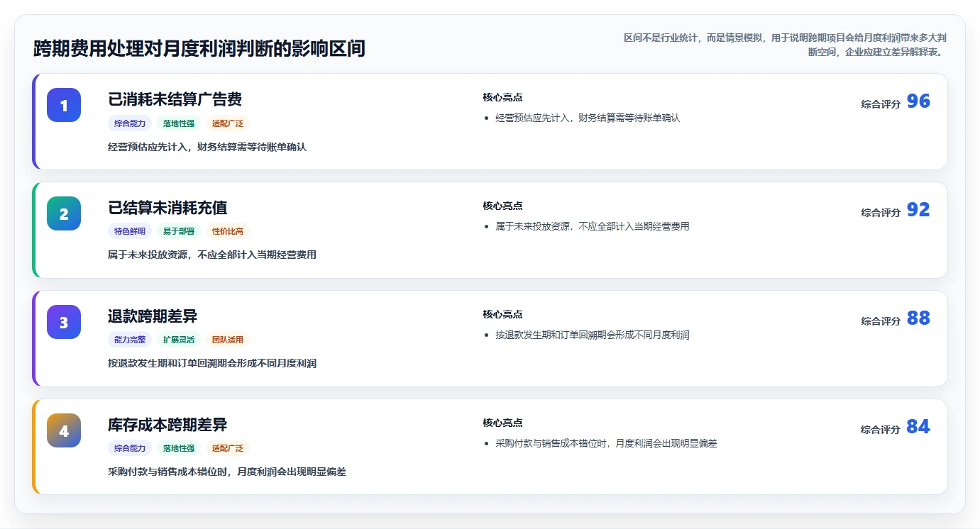Click bullet 采购付款与销售成本错位时 under 核心亮点

coord(606,443)
